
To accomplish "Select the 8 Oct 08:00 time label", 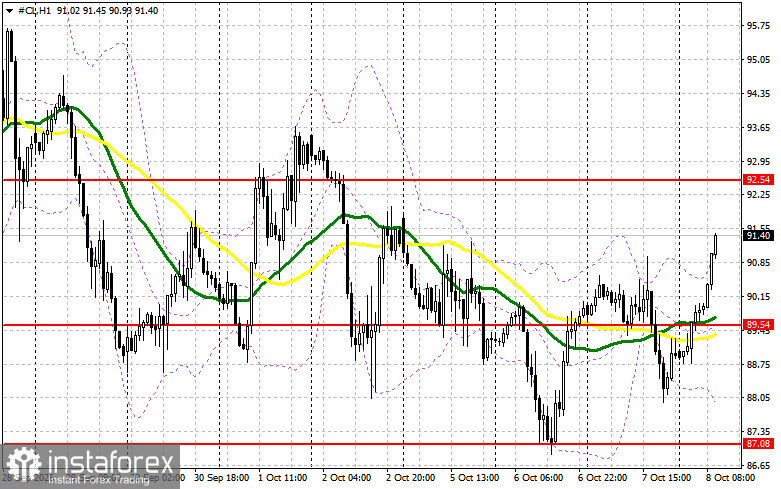I will 731,478.
